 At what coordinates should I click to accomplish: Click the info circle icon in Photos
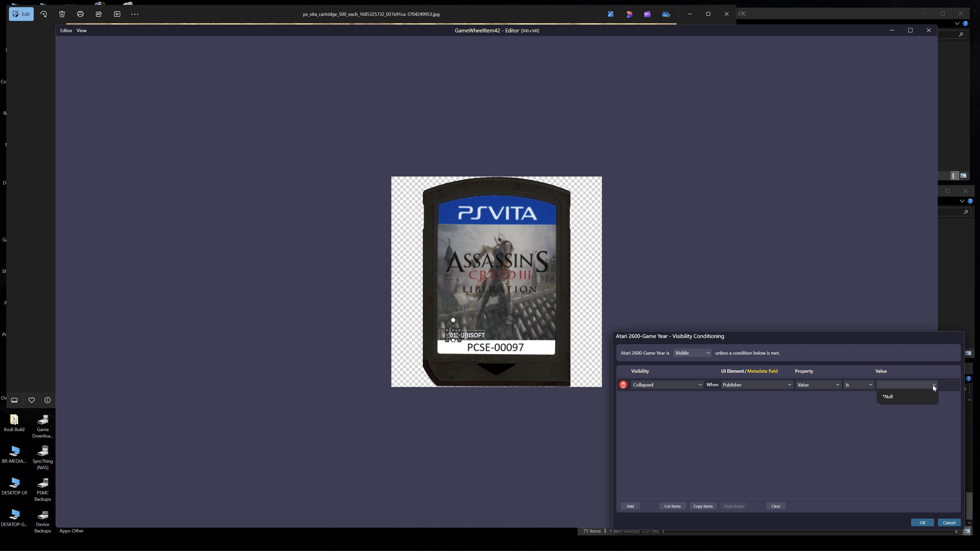click(47, 400)
